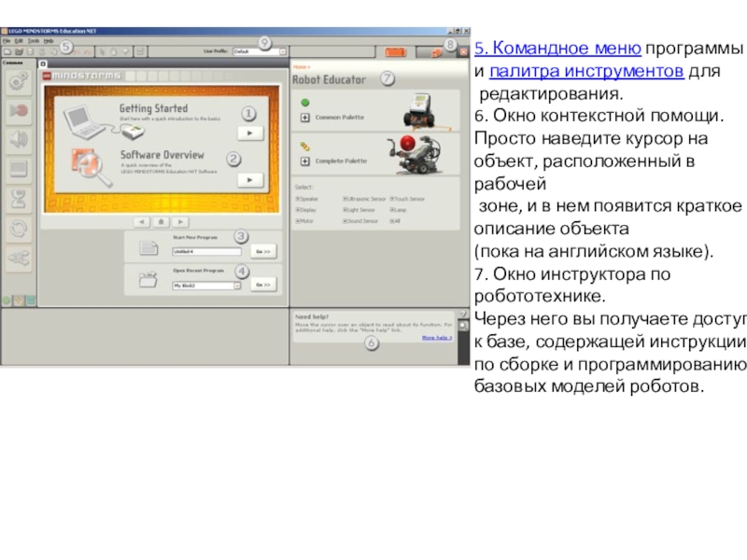
Task: Click the home button under the video
Action: pos(161,222)
